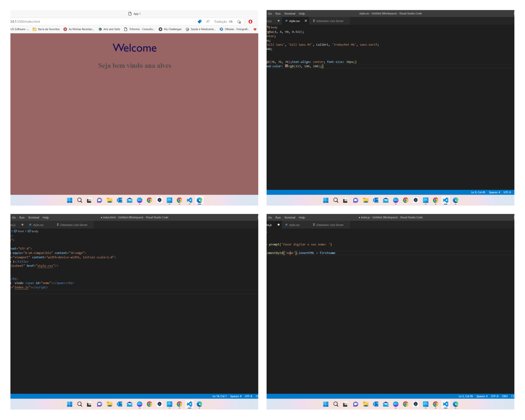The image size is (525, 420).
Task: Open Canva in taskbar below index.js window
Action: tap(396, 404)
